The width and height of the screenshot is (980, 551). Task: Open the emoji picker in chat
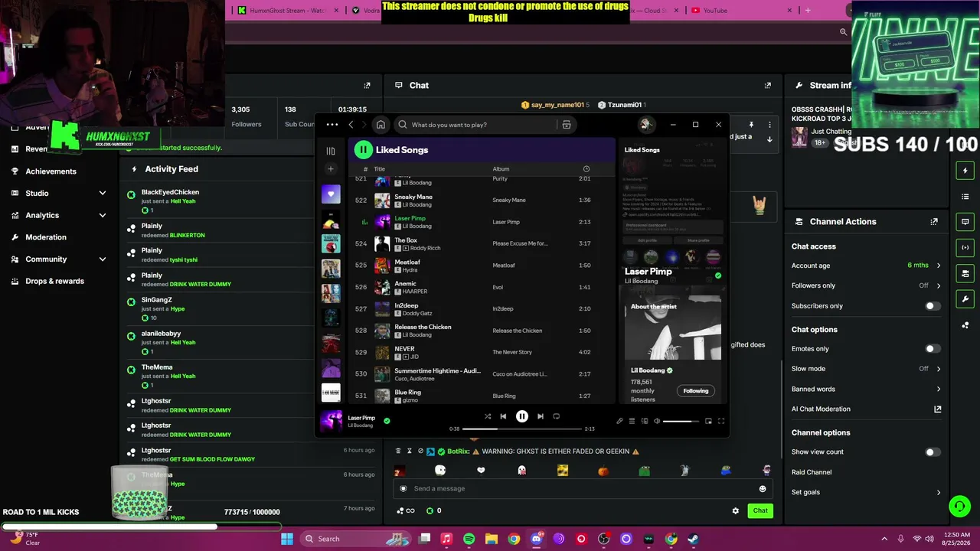(763, 489)
